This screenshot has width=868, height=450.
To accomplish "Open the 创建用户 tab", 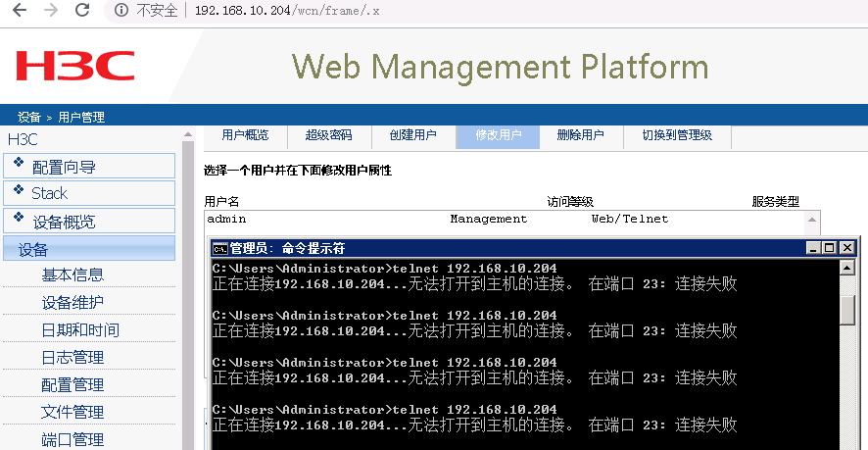I will (x=413, y=135).
